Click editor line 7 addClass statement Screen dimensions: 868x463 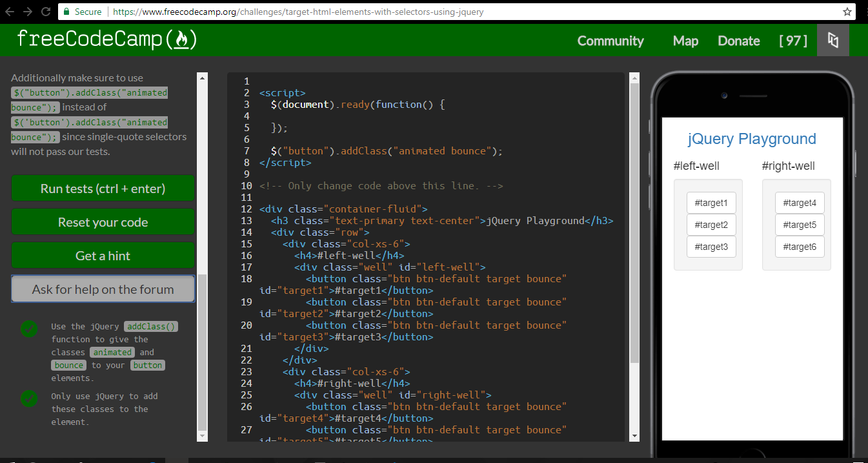click(387, 151)
